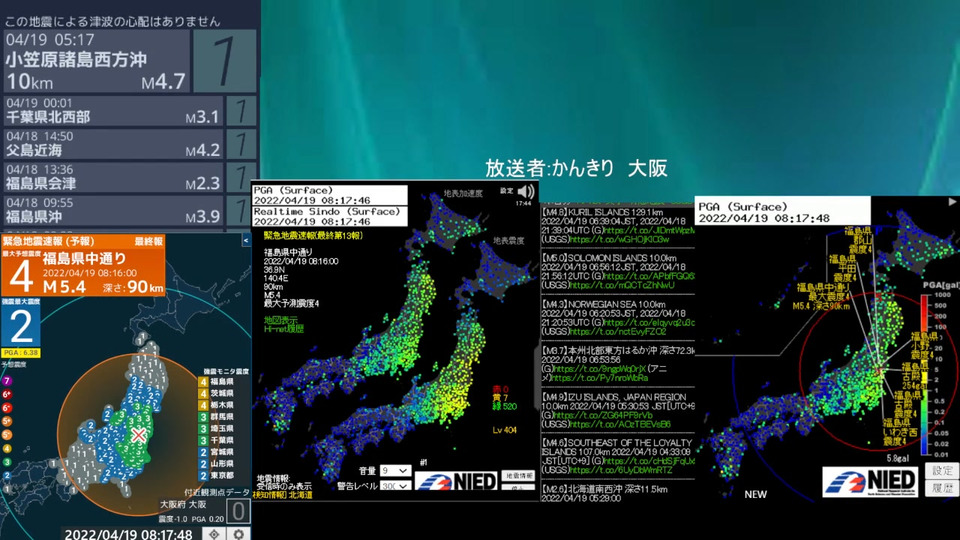Click the yellow PGA : 6.38 label
Screen dimensions: 960x540
[x=21, y=353]
